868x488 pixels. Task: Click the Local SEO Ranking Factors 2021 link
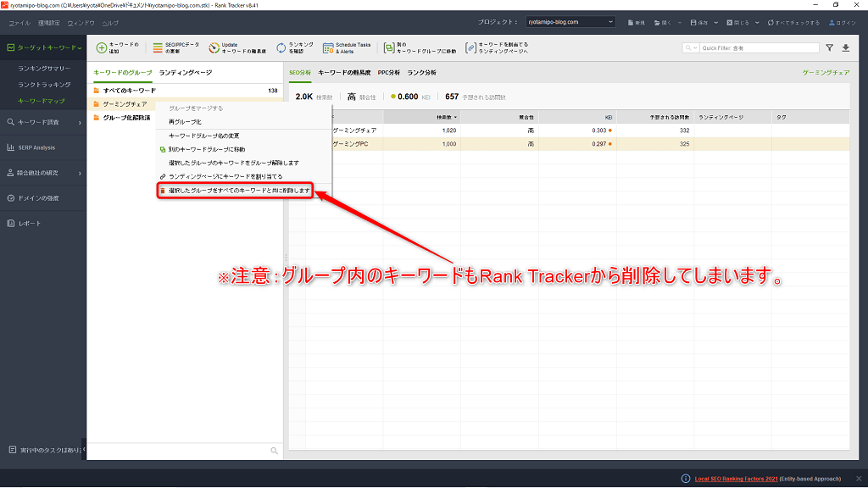point(736,479)
